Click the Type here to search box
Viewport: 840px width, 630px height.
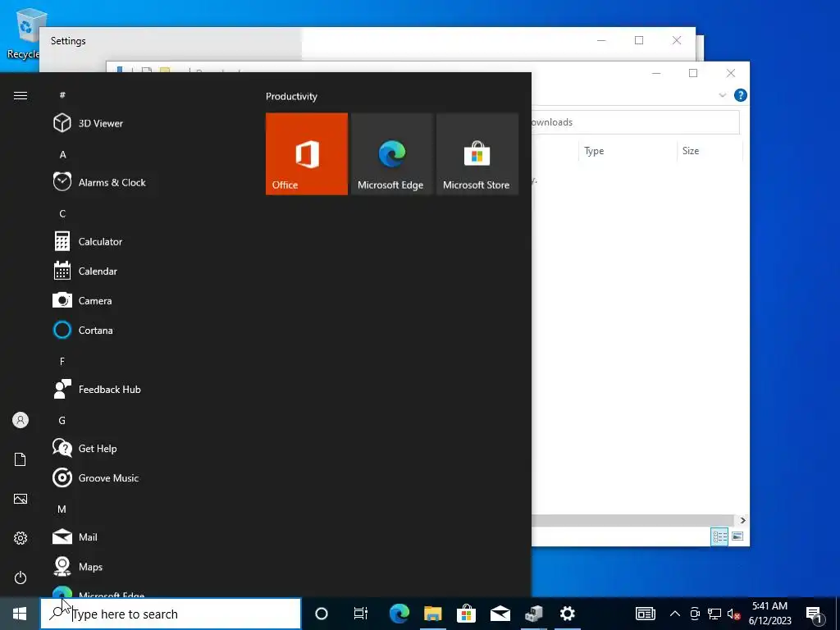171,614
